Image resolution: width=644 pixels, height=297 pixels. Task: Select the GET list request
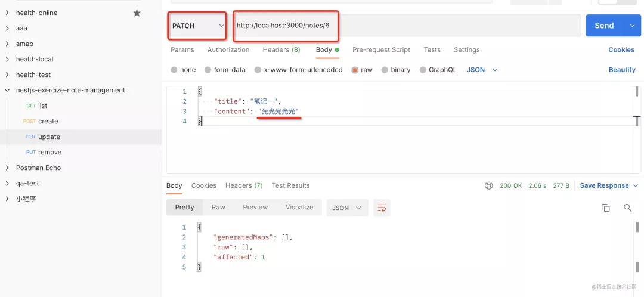pos(42,106)
